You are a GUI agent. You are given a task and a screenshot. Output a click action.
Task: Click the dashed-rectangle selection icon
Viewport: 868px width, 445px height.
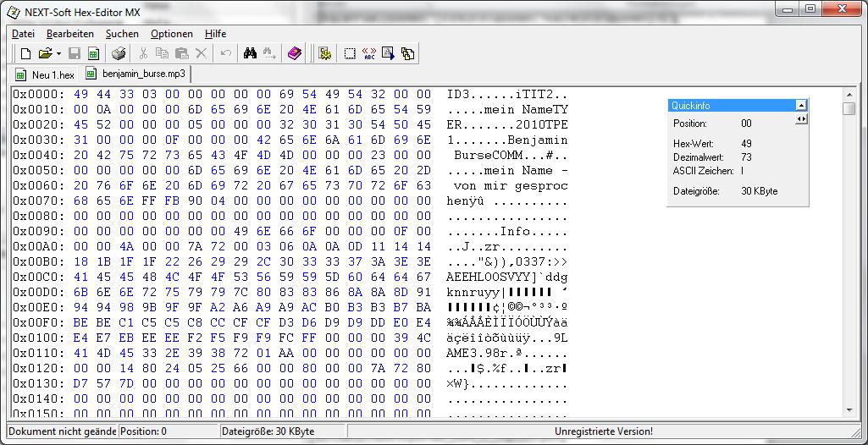(x=350, y=53)
